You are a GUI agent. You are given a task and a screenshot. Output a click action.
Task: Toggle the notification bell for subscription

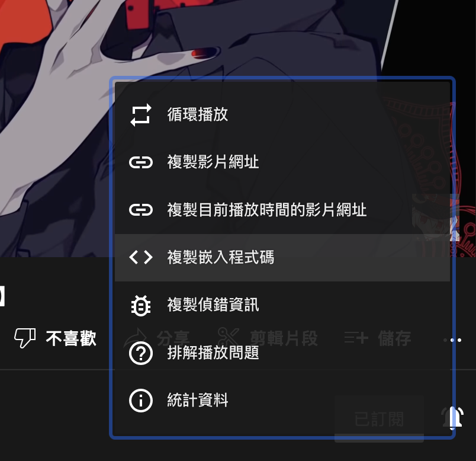pyautogui.click(x=452, y=418)
